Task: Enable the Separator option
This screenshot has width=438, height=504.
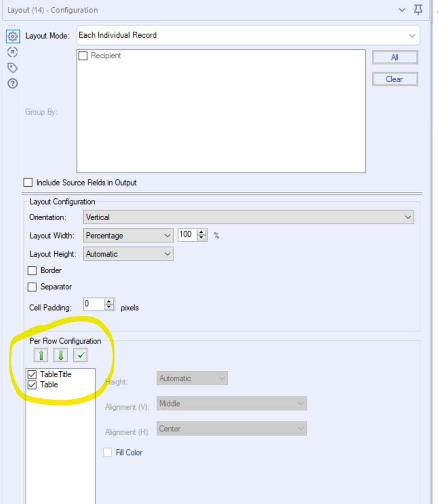Action: pyautogui.click(x=32, y=287)
